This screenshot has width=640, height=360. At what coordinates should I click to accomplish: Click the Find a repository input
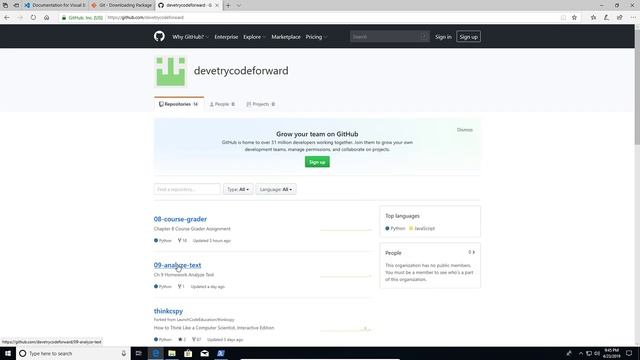tap(187, 189)
